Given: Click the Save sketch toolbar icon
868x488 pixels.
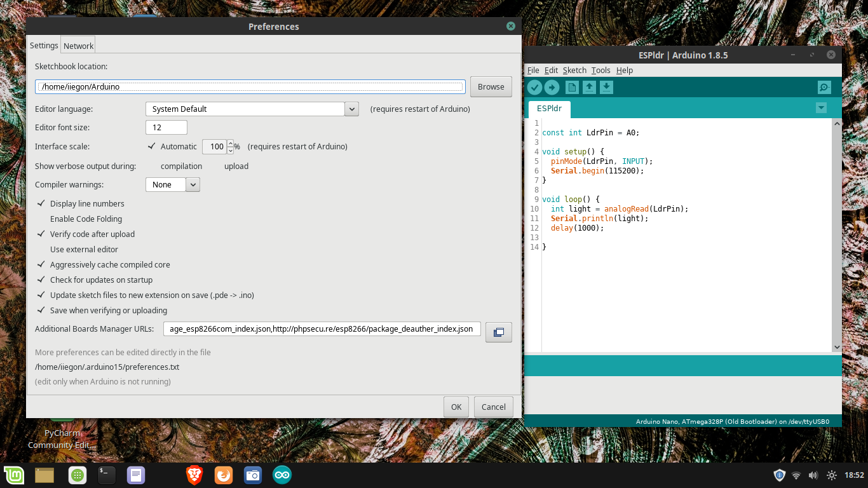Looking at the screenshot, I should pyautogui.click(x=606, y=88).
